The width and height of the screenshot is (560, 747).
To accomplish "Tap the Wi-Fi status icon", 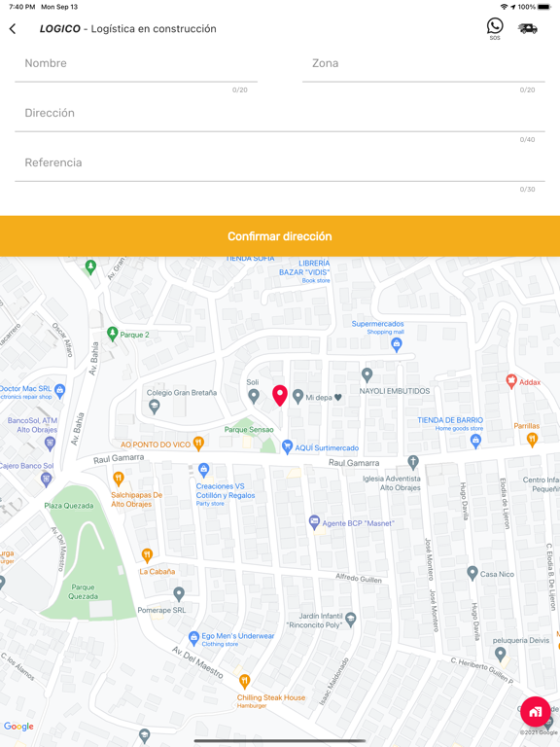I will (x=504, y=7).
